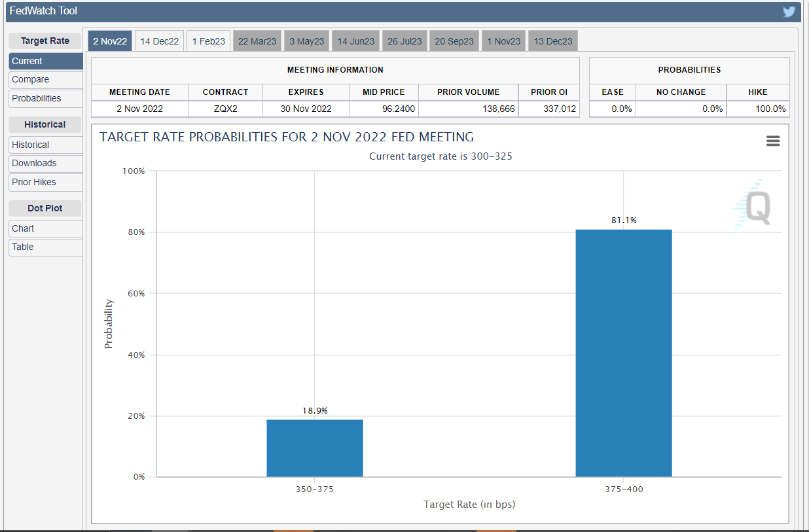Open the 22 Mar23 meeting tab
Viewport: 809px width, 532px height.
[257, 41]
